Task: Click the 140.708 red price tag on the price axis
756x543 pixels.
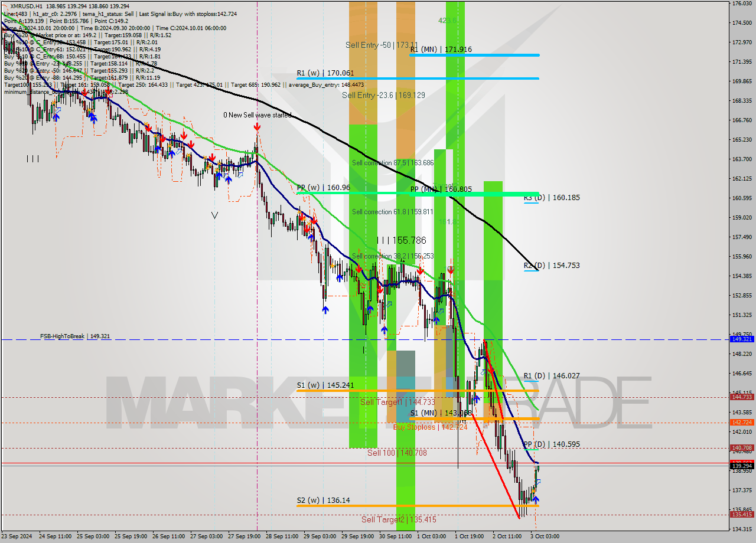Action: [742, 448]
